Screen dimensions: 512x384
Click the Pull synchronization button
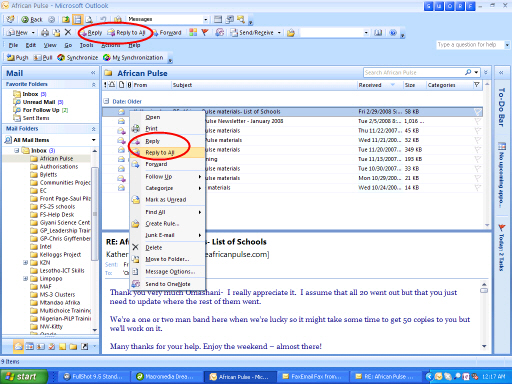click(x=43, y=58)
